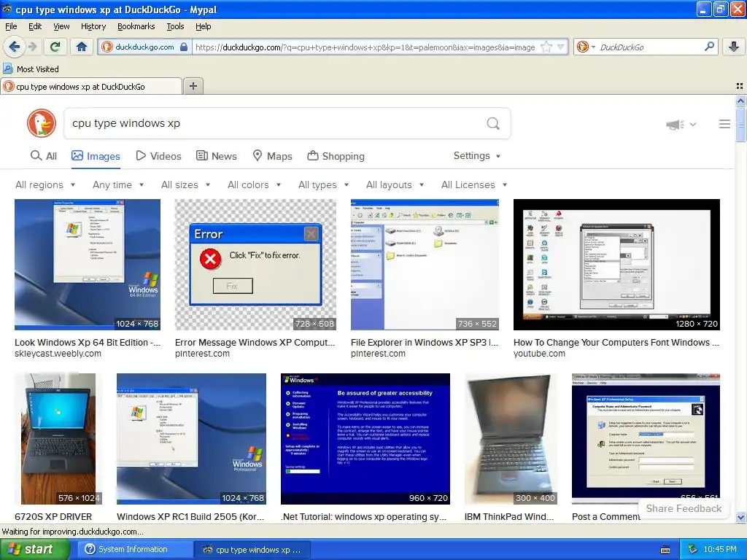Bookmark this page with the star icon
Image resolution: width=747 pixels, height=560 pixels.
546,47
